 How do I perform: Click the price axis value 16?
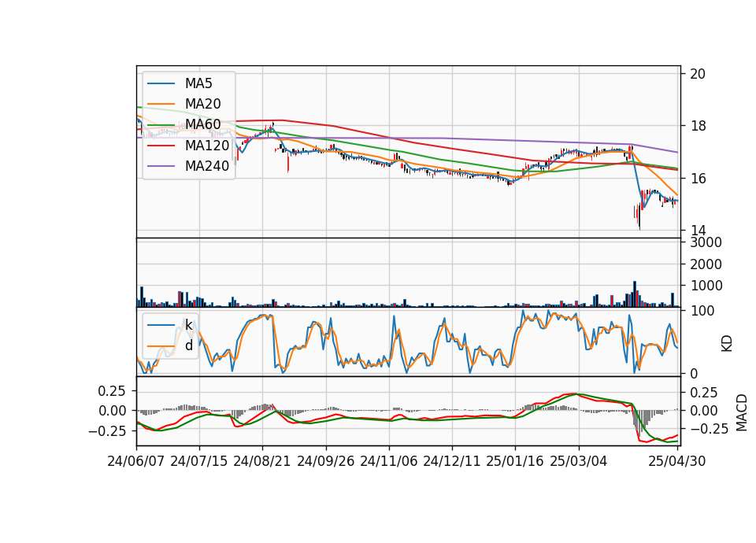tap(698, 179)
